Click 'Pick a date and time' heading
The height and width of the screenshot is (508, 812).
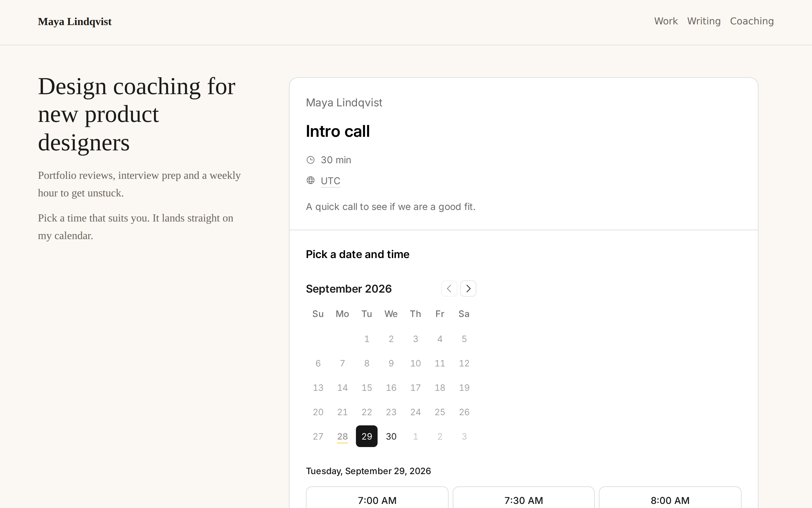(x=358, y=254)
